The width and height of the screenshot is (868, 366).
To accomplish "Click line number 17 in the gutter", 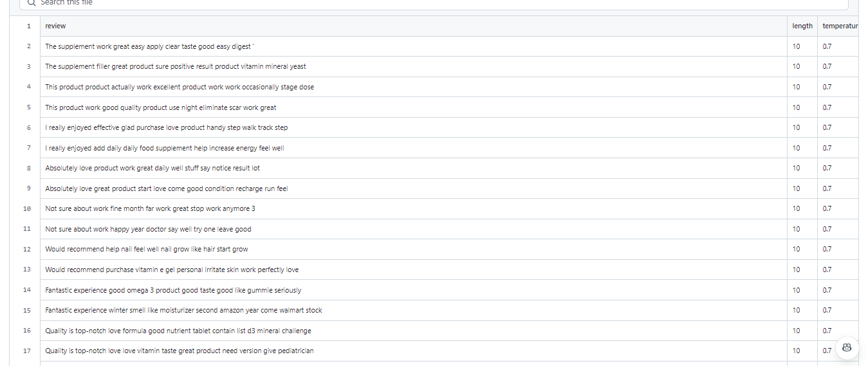I will point(27,351).
